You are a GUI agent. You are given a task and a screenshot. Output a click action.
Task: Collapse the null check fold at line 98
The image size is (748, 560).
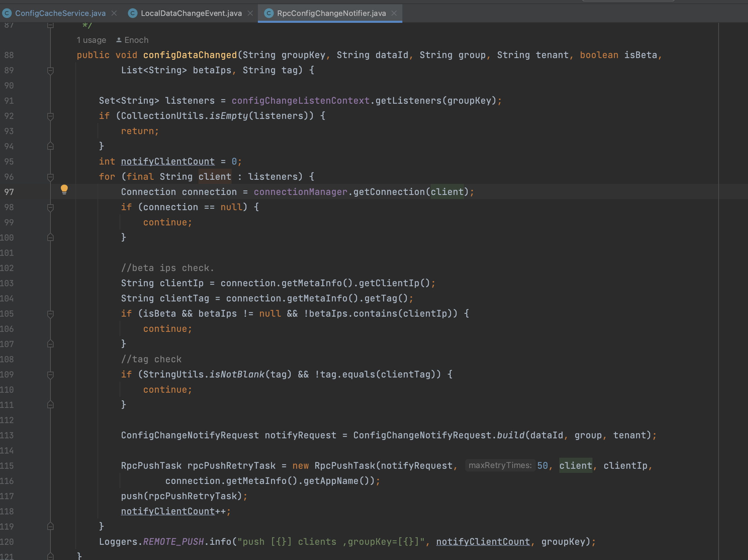click(x=50, y=207)
